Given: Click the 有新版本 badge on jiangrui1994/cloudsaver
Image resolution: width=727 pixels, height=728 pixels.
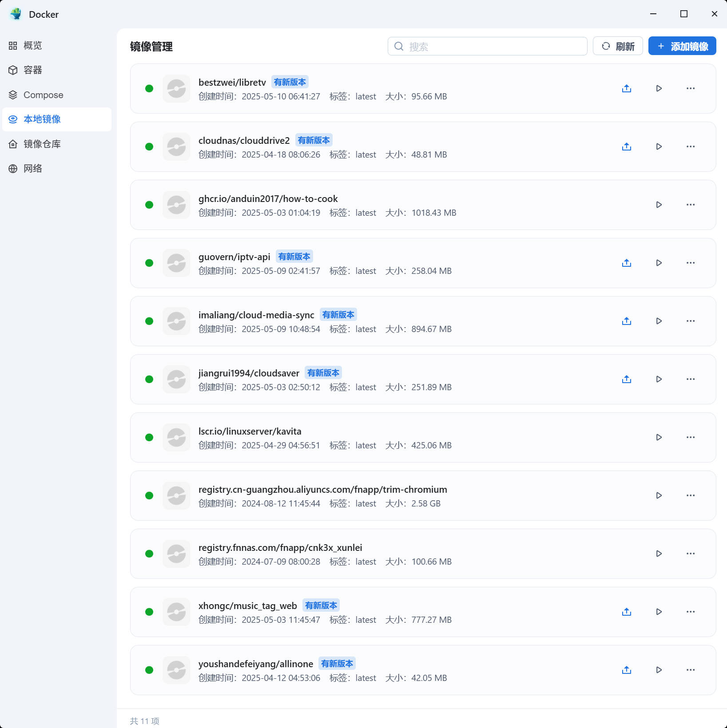Looking at the screenshot, I should pos(323,373).
